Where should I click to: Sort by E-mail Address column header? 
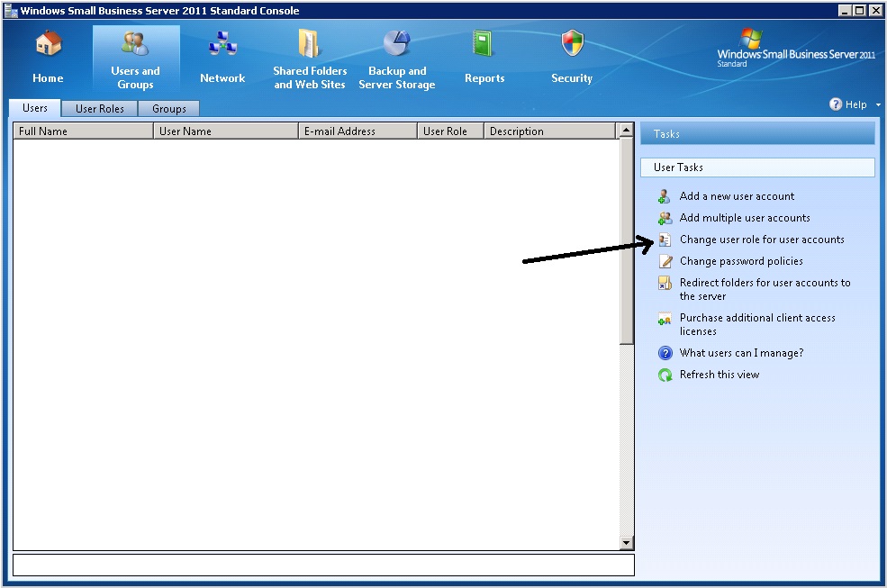click(358, 131)
